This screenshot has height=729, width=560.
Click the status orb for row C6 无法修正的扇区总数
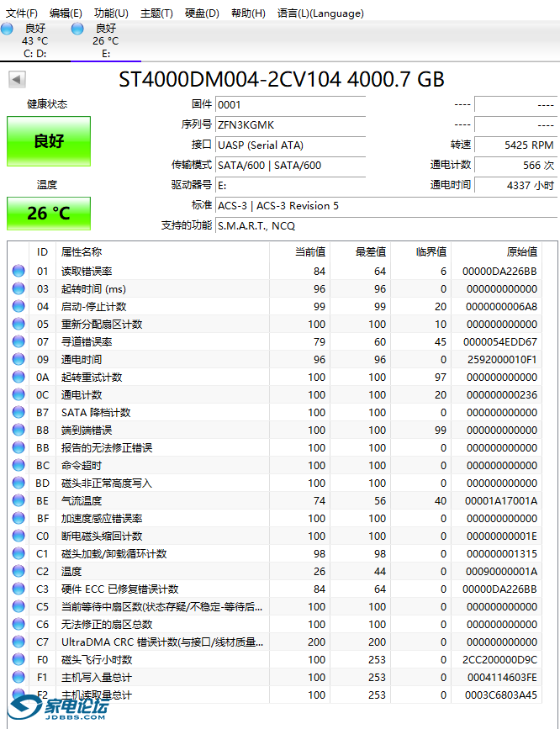click(18, 625)
